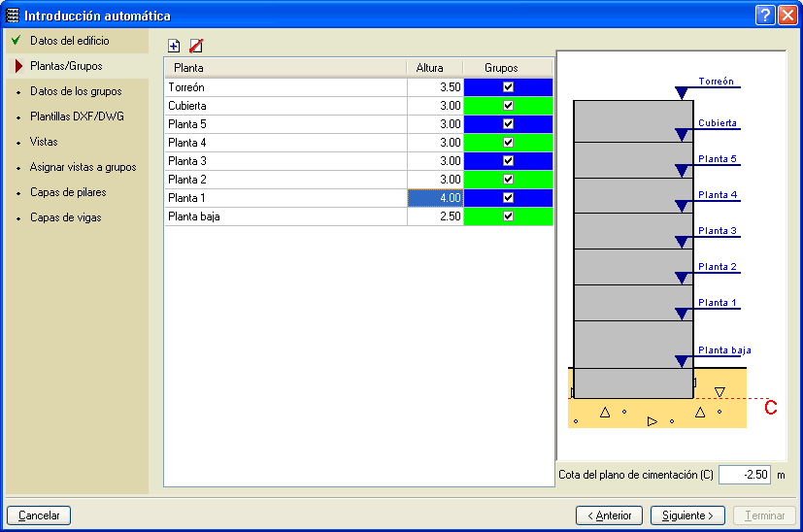Click the delete floor icon
This screenshot has height=532, width=803.
(x=196, y=46)
